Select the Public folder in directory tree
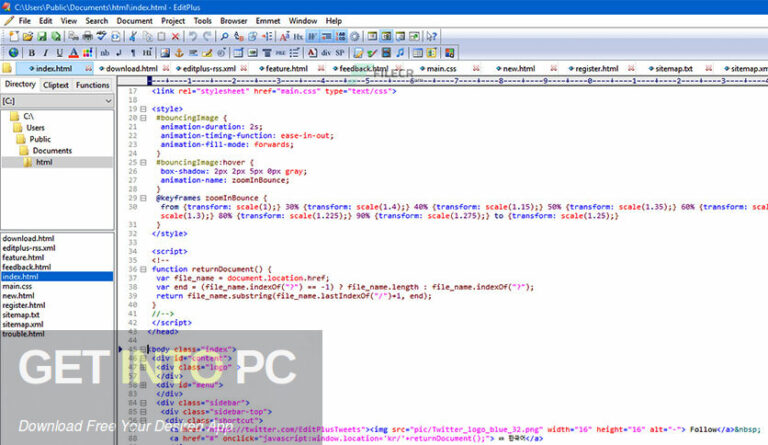Viewport: 768px width, 445px height. point(40,139)
